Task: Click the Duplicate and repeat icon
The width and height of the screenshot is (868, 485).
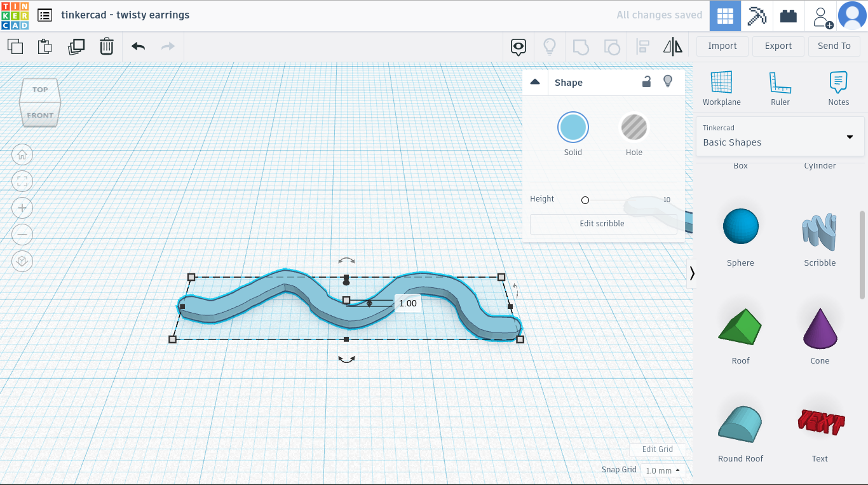Action: [x=76, y=46]
